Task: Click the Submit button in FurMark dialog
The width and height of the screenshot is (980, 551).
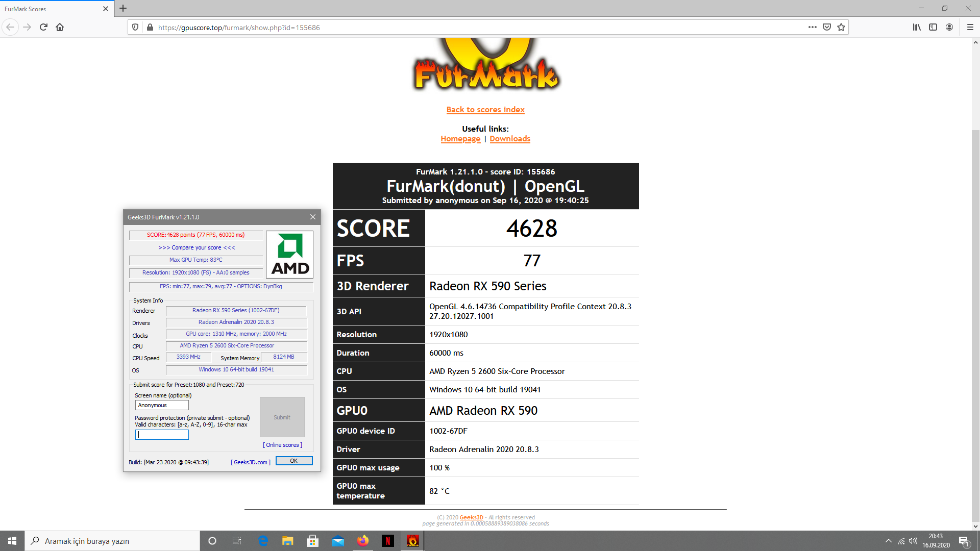Action: tap(282, 417)
